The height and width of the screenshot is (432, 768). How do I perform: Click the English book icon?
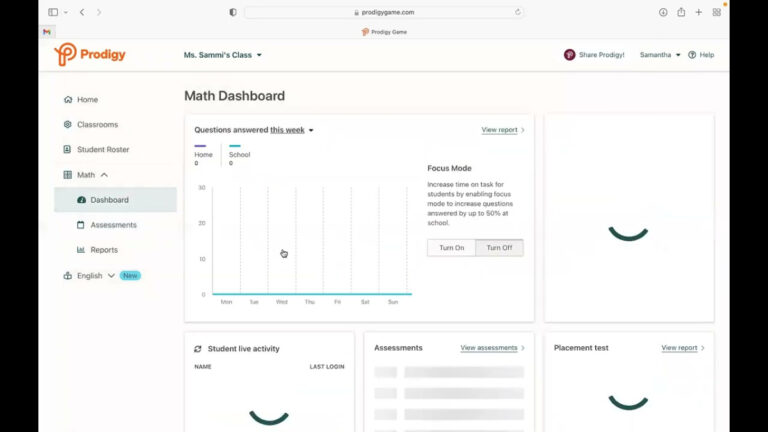click(x=68, y=276)
